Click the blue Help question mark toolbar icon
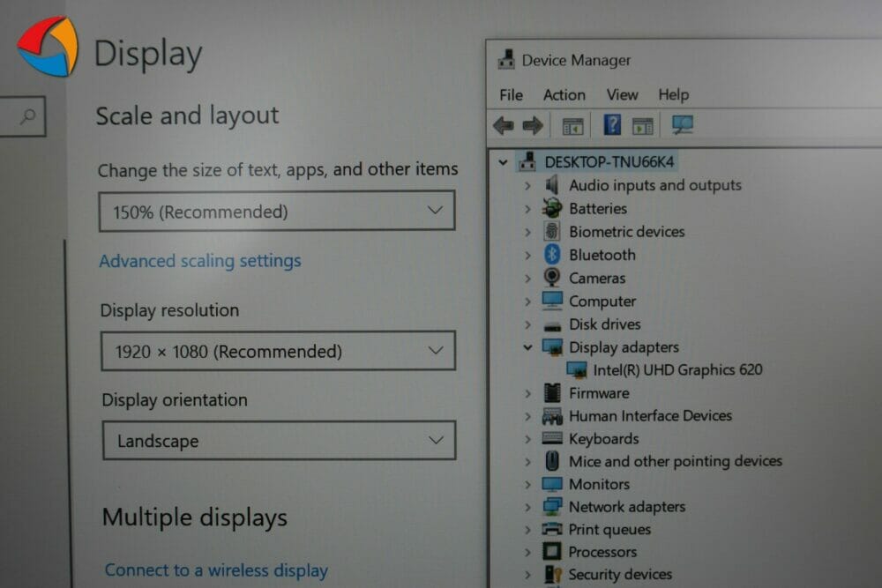 coord(612,124)
